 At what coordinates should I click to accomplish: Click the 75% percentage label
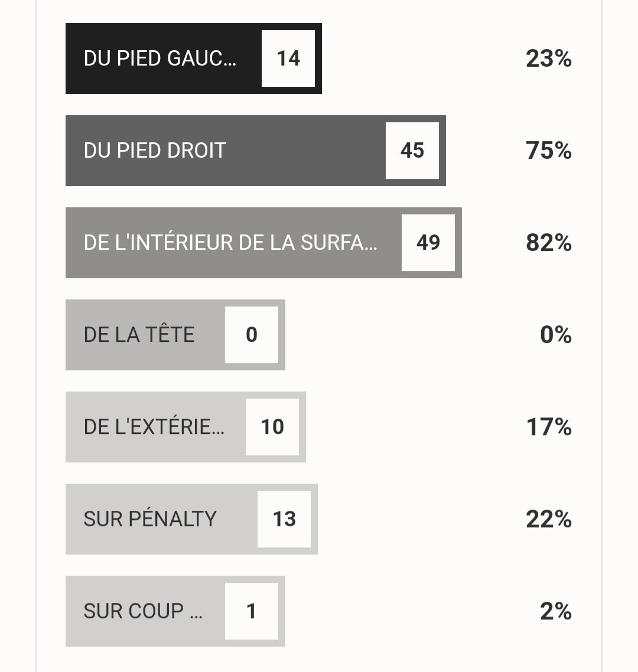(548, 151)
